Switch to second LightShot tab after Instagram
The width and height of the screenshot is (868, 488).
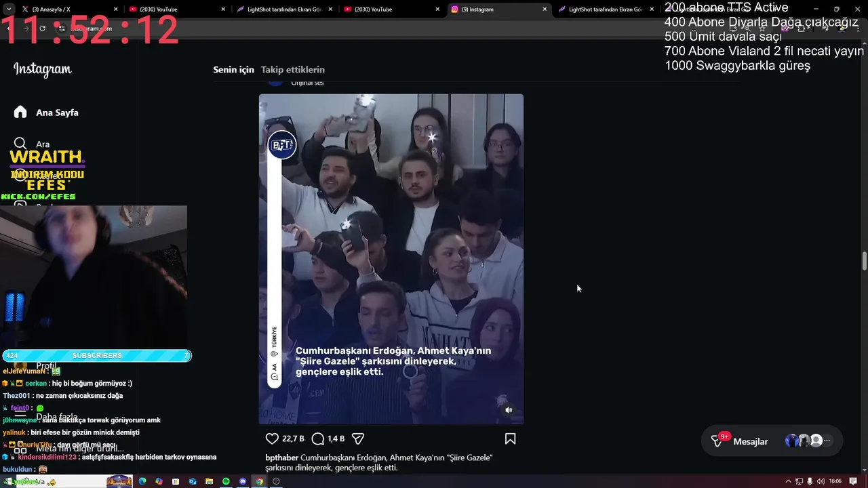(605, 9)
